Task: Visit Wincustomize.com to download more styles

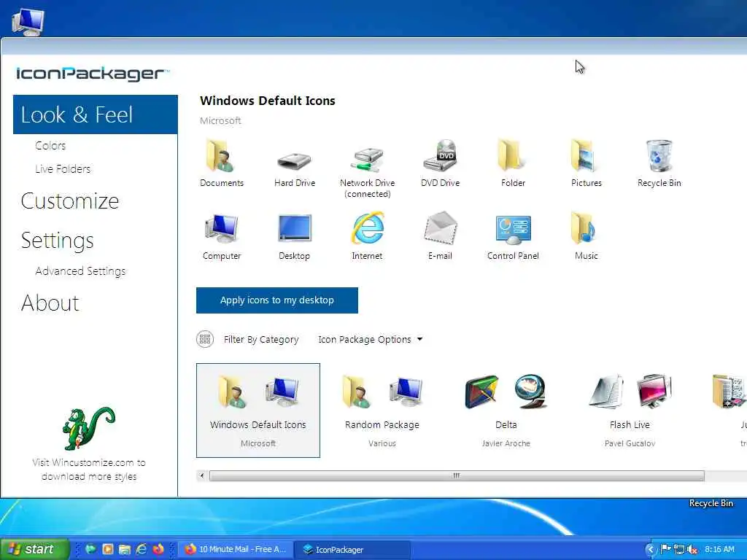Action: point(89,470)
